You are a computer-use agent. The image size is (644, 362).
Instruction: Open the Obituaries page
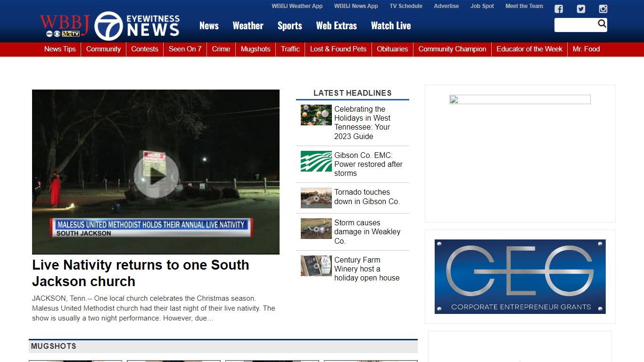tap(392, 49)
